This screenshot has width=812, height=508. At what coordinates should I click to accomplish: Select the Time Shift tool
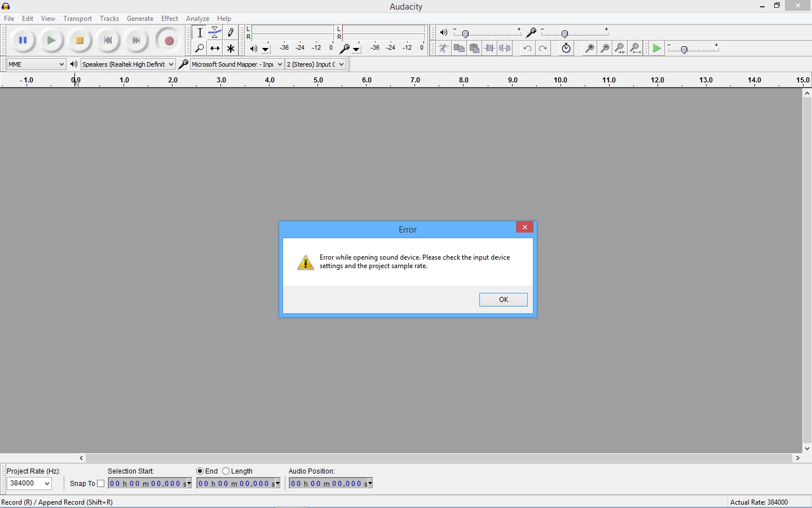[215, 49]
